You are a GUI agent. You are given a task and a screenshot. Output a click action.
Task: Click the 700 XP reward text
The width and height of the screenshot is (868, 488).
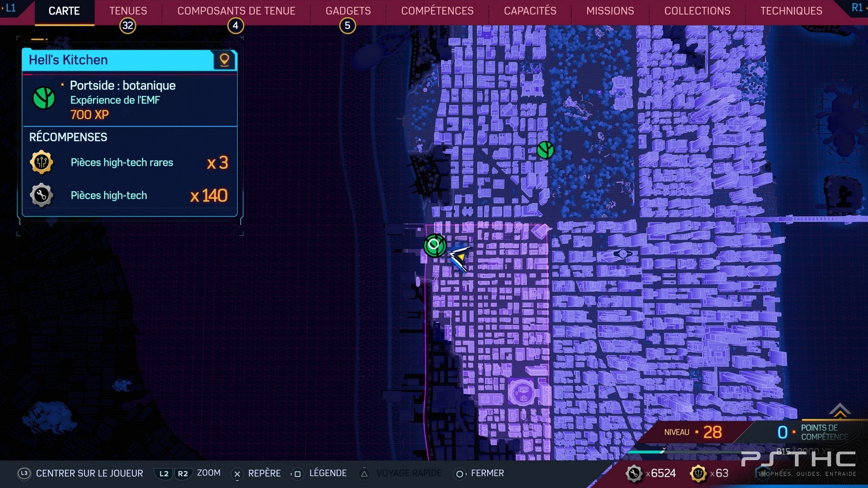click(90, 115)
